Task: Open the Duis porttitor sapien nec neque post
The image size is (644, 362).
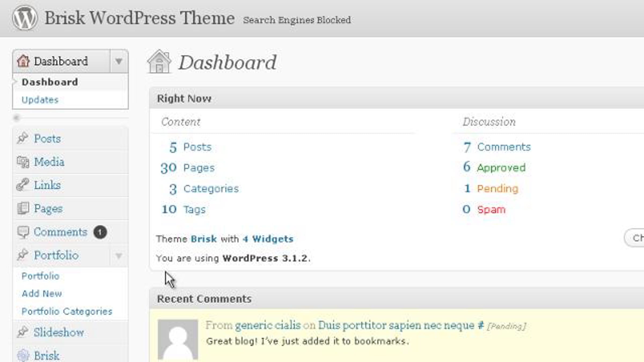Action: point(396,325)
